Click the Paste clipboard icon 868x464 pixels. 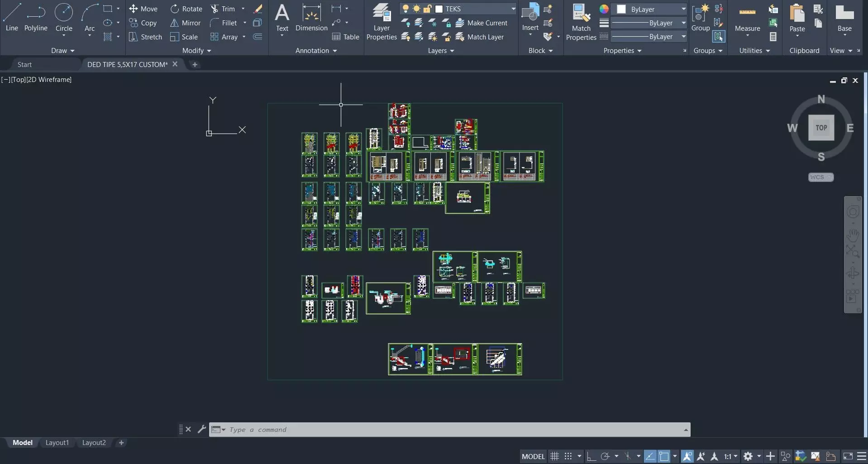797,18
